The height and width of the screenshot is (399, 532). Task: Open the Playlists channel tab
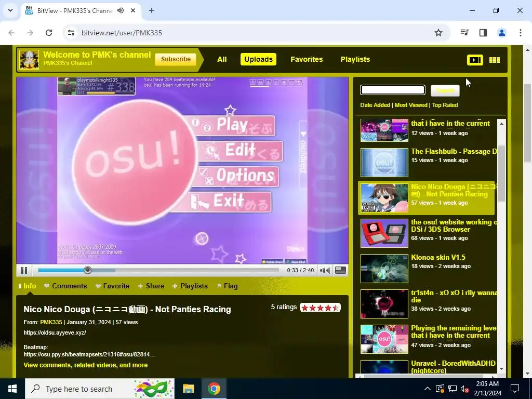pos(355,59)
